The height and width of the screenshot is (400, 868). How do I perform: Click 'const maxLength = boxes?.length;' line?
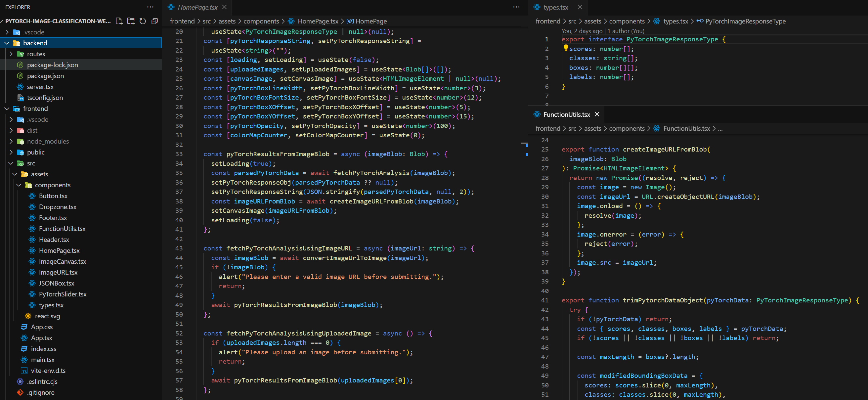pos(638,357)
